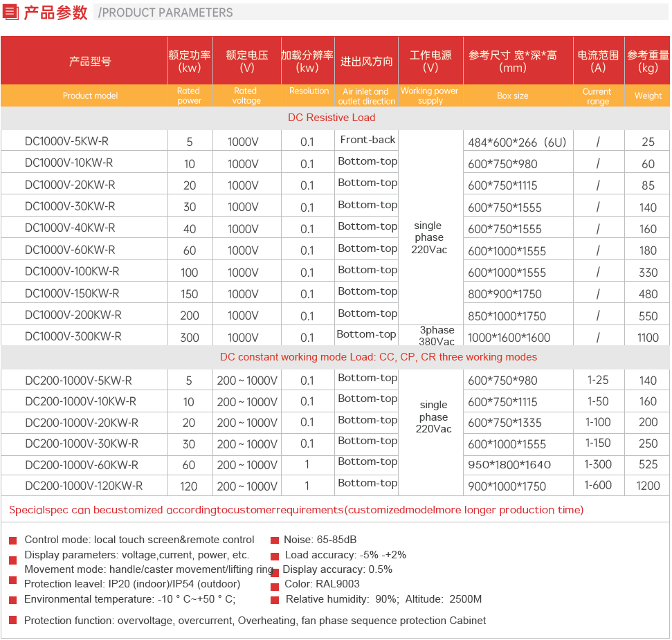
Task: Click current range '1-25'
Action: pos(598,380)
